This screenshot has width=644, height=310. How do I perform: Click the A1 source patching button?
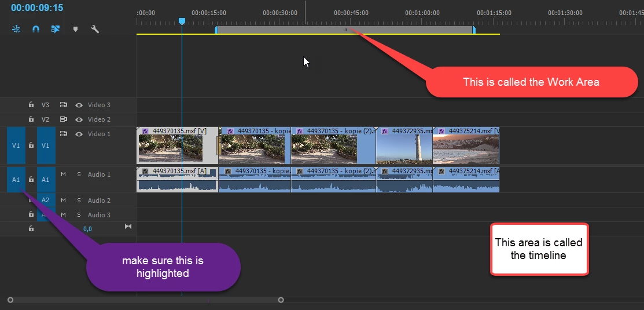pyautogui.click(x=16, y=180)
